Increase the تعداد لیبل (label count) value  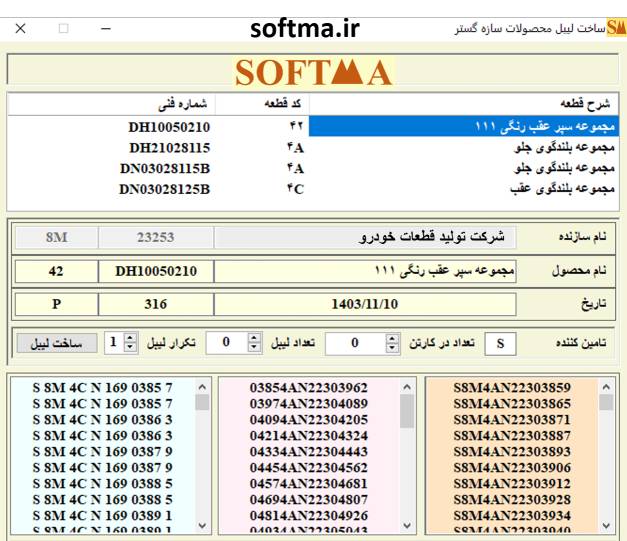click(x=254, y=338)
